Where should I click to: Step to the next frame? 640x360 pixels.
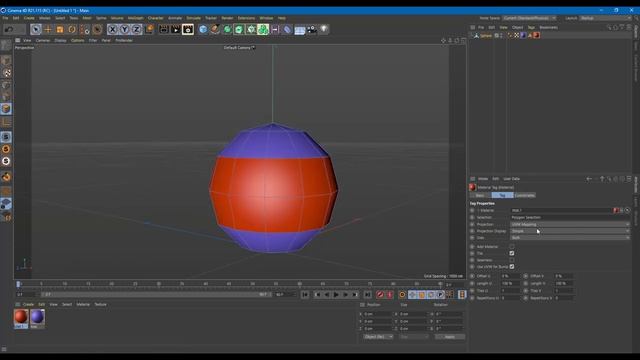[345, 294]
